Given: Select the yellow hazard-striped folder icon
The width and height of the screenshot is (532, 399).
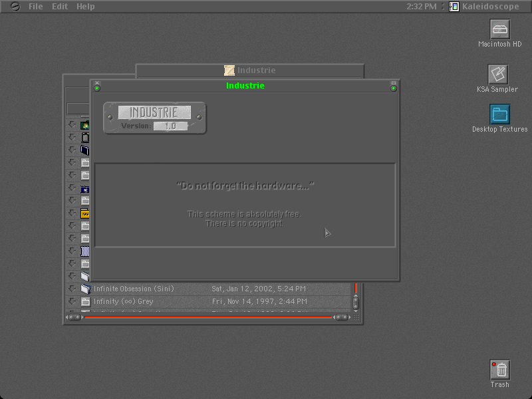Looking at the screenshot, I should 85,213.
